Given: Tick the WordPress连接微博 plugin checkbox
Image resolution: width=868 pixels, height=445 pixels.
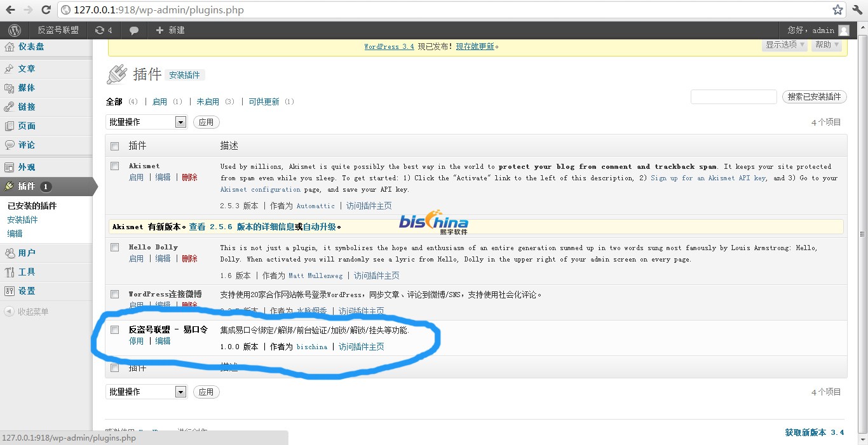Looking at the screenshot, I should click(x=115, y=294).
